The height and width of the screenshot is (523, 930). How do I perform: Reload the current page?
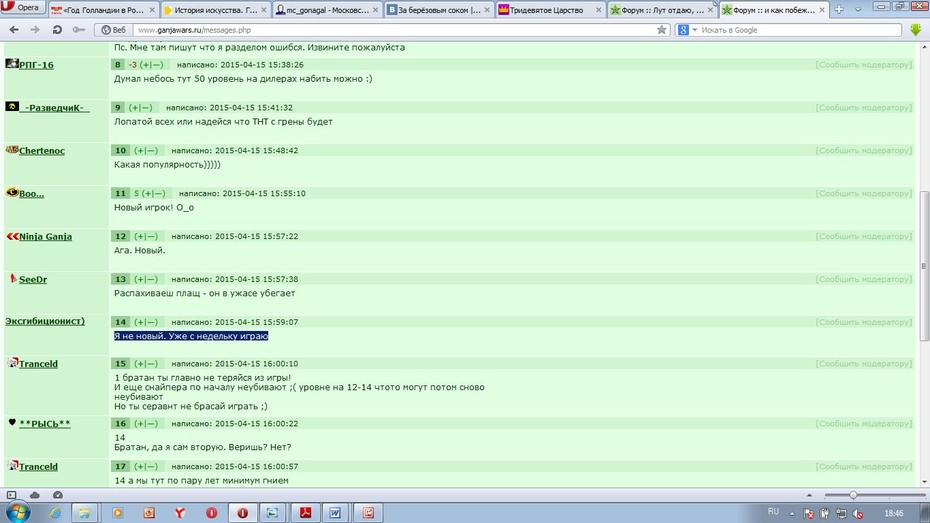(x=57, y=30)
